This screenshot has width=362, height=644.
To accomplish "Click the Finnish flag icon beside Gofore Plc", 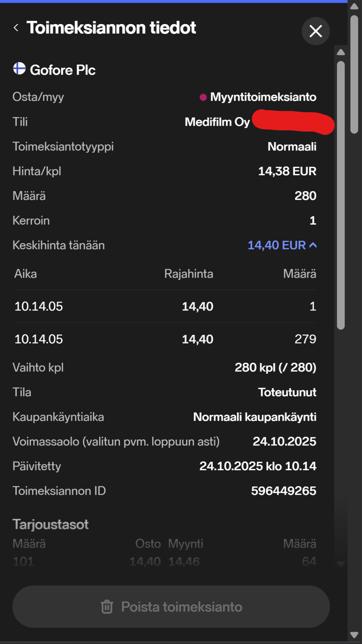I will click(19, 69).
